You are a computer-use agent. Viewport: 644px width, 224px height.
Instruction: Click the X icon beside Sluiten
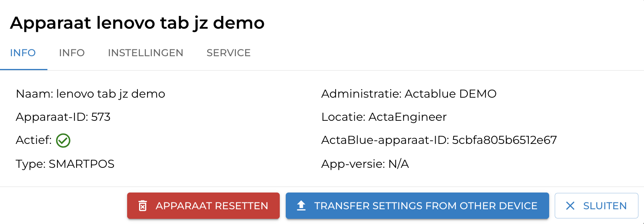570,206
